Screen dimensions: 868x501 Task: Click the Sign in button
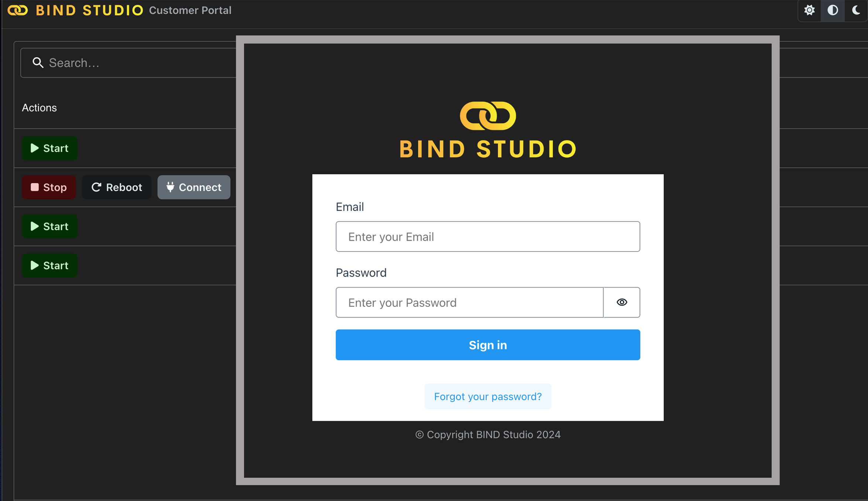click(x=488, y=345)
